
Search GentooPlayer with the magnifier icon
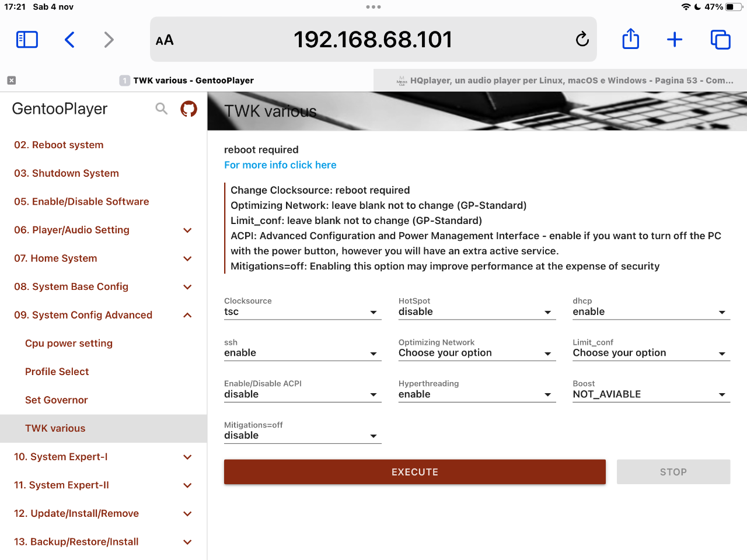162,108
